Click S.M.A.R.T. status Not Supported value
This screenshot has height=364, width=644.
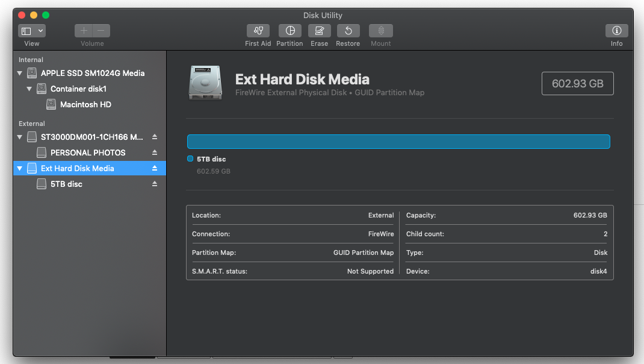click(x=371, y=271)
